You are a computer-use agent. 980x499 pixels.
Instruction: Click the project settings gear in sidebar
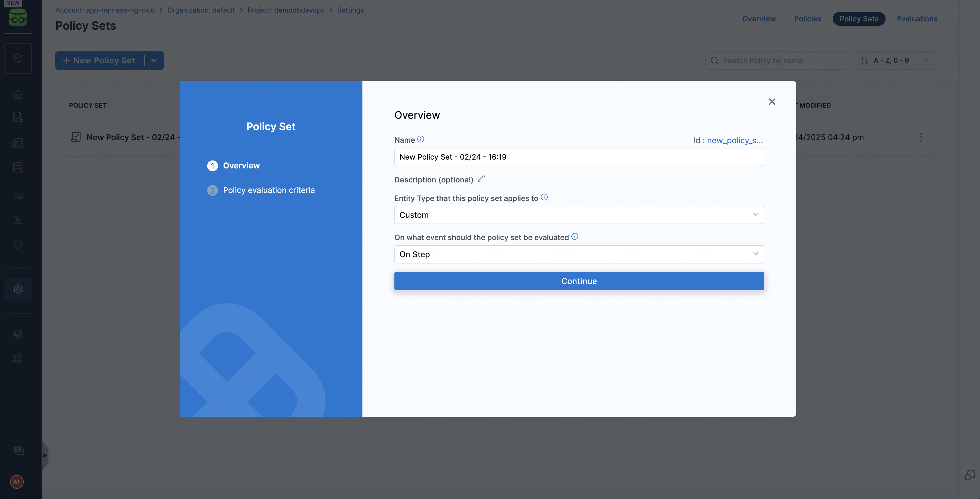(18, 289)
